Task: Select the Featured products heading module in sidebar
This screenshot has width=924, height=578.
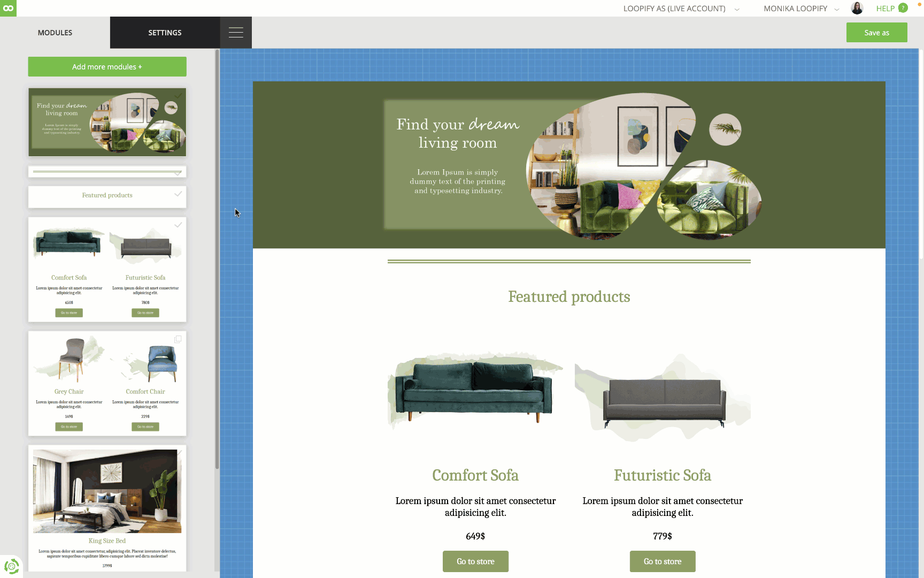Action: (107, 196)
